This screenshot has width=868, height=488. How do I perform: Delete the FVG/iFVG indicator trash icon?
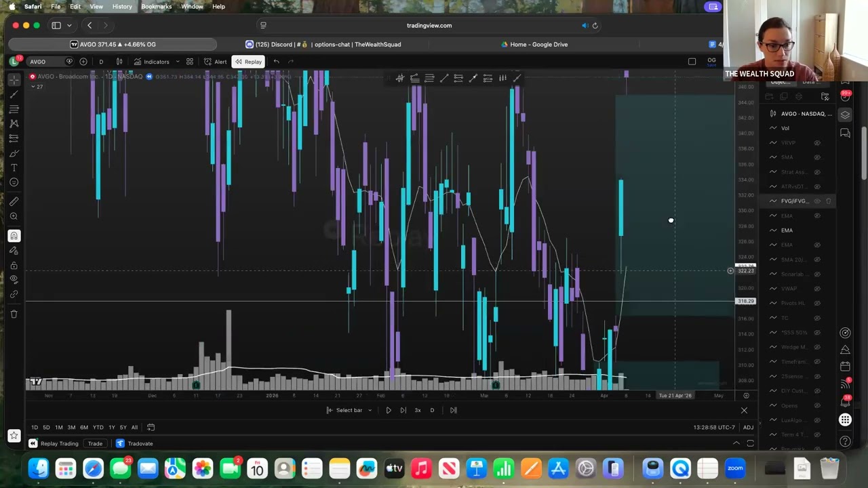coord(828,201)
